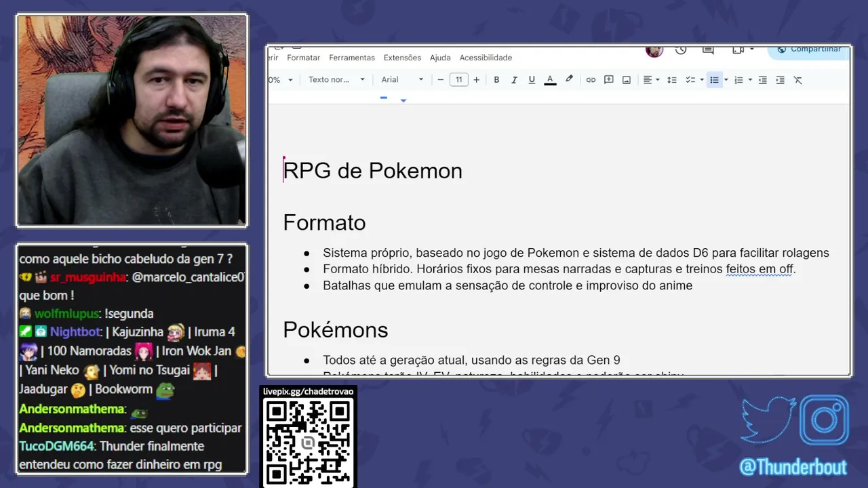This screenshot has width=868, height=488.
Task: Click the Nightbot username in chat
Action: coord(75,332)
